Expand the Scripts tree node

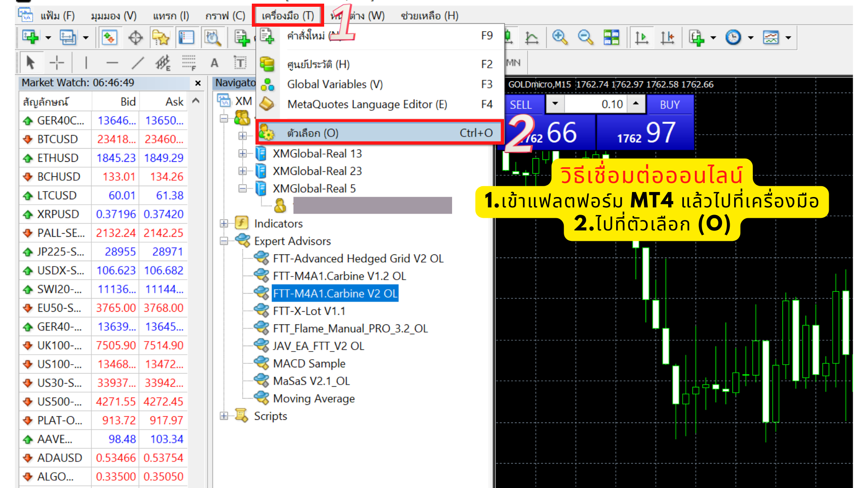(x=224, y=416)
